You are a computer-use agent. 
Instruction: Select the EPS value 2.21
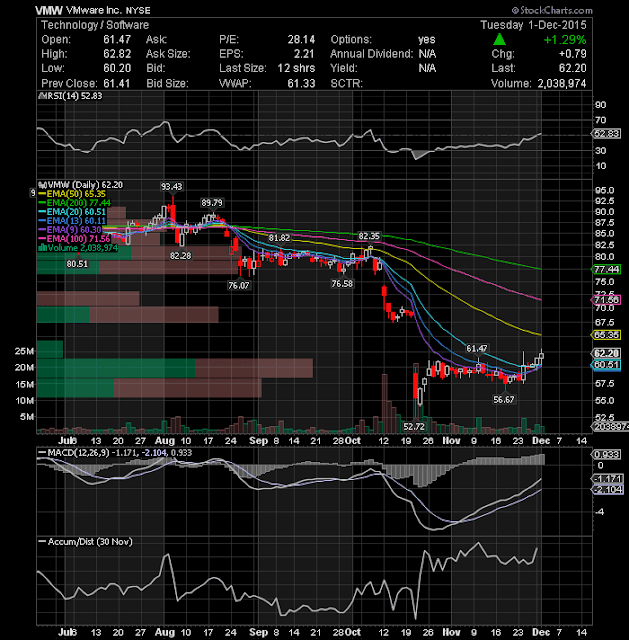click(304, 54)
